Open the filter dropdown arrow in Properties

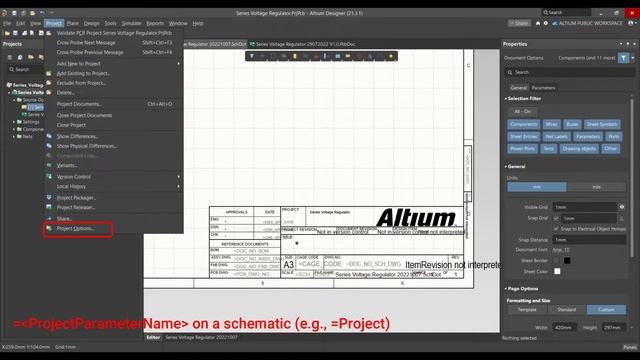tap(633, 58)
